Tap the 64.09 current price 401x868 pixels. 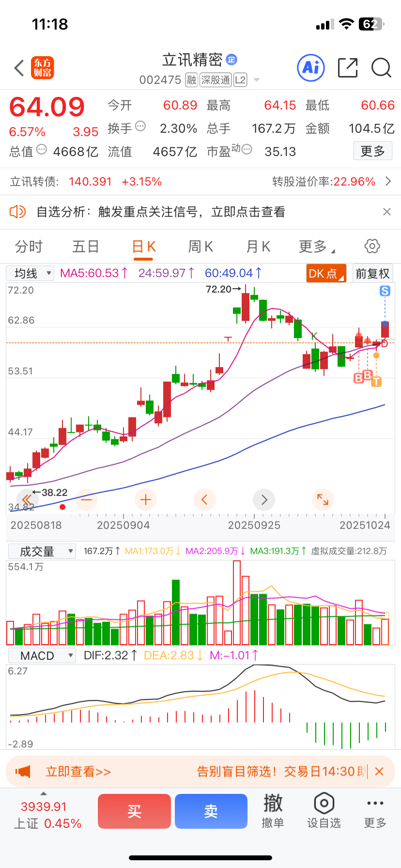(x=47, y=107)
